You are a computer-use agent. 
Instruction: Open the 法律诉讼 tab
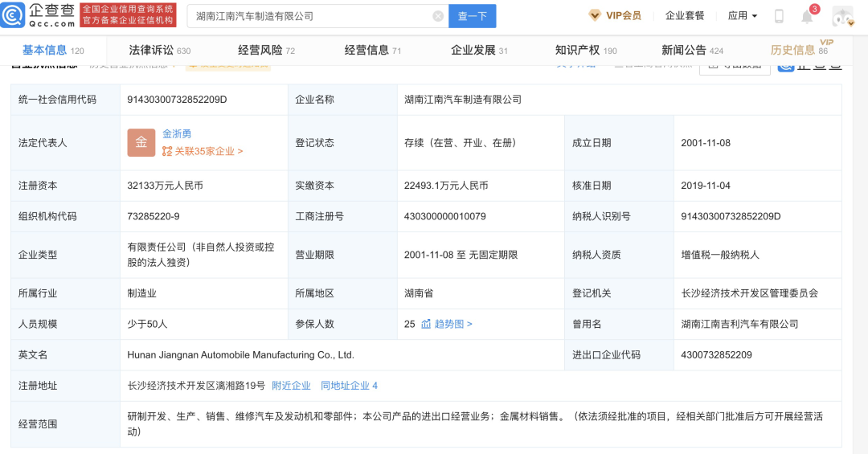(x=159, y=51)
